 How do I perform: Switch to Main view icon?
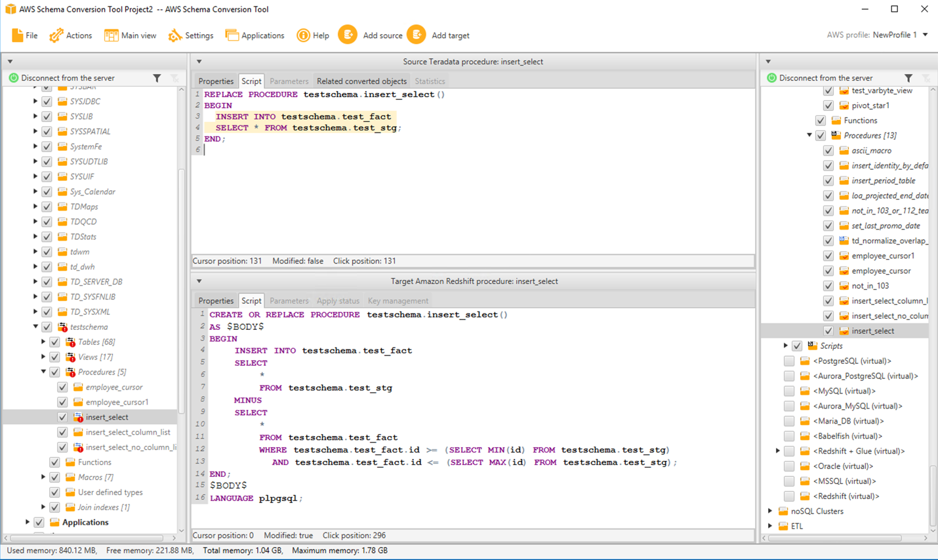112,35
